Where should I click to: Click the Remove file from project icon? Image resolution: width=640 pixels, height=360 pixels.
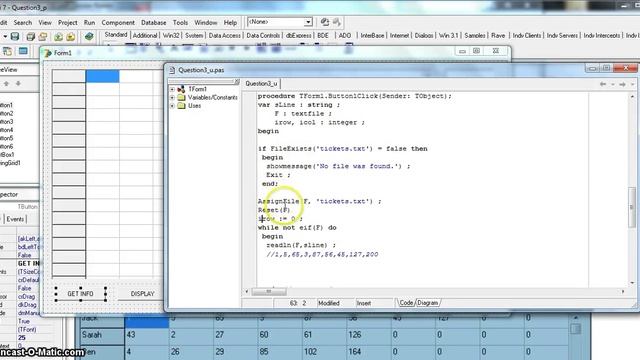click(x=71, y=37)
